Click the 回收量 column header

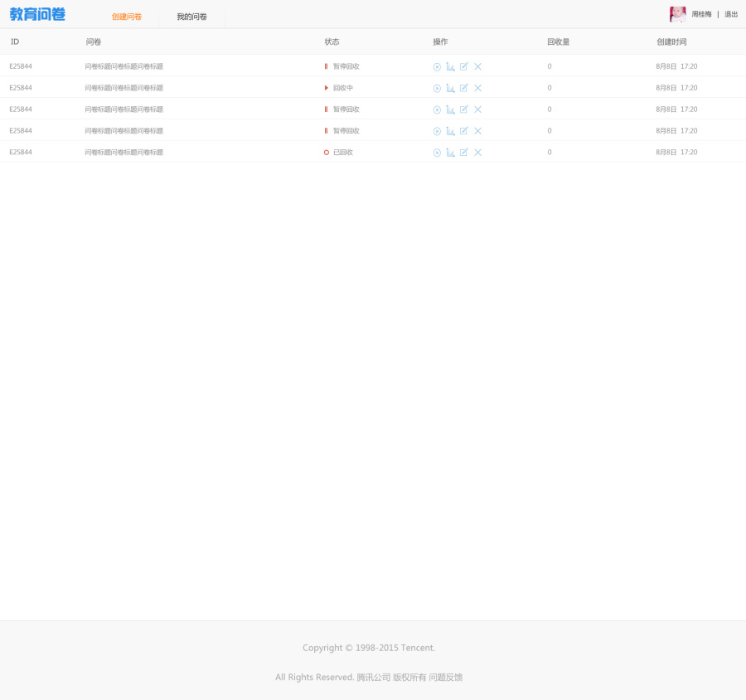click(x=558, y=42)
